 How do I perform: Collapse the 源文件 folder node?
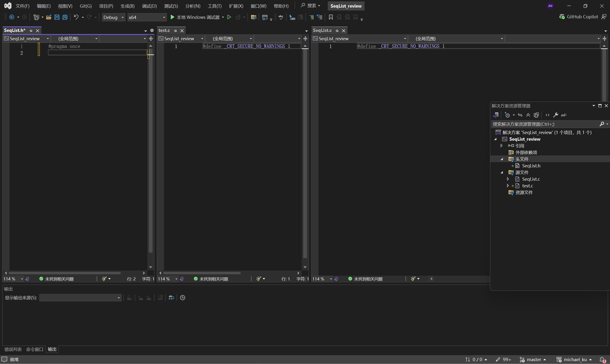(502, 172)
